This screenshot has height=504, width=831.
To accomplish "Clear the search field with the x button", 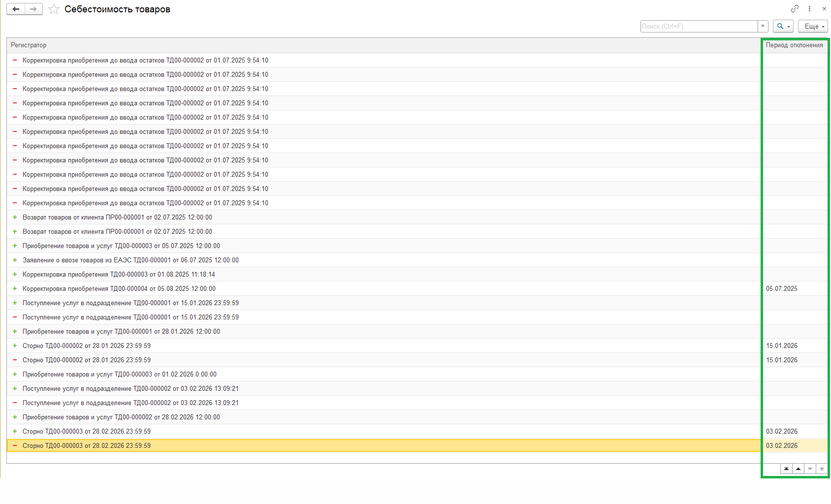I will click(763, 26).
